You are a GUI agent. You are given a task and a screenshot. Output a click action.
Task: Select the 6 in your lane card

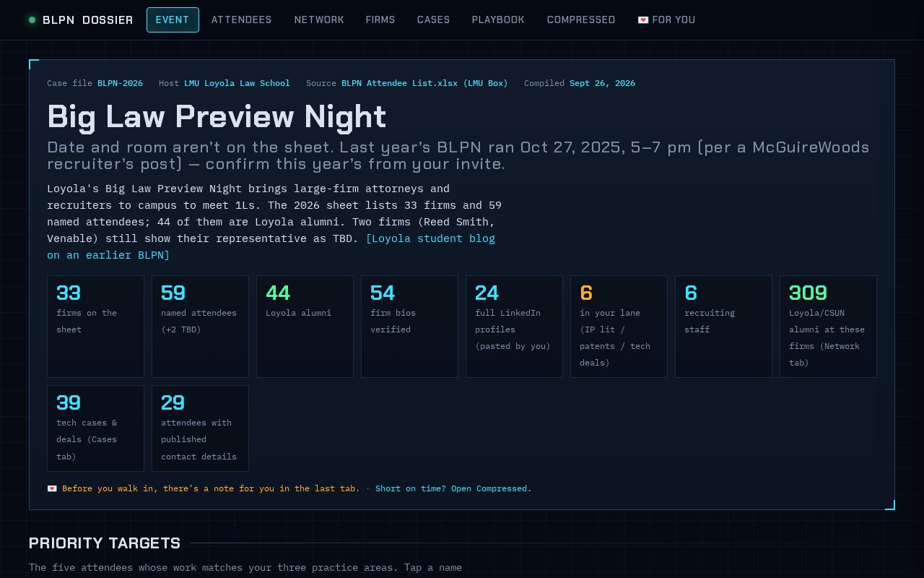pyautogui.click(x=619, y=327)
